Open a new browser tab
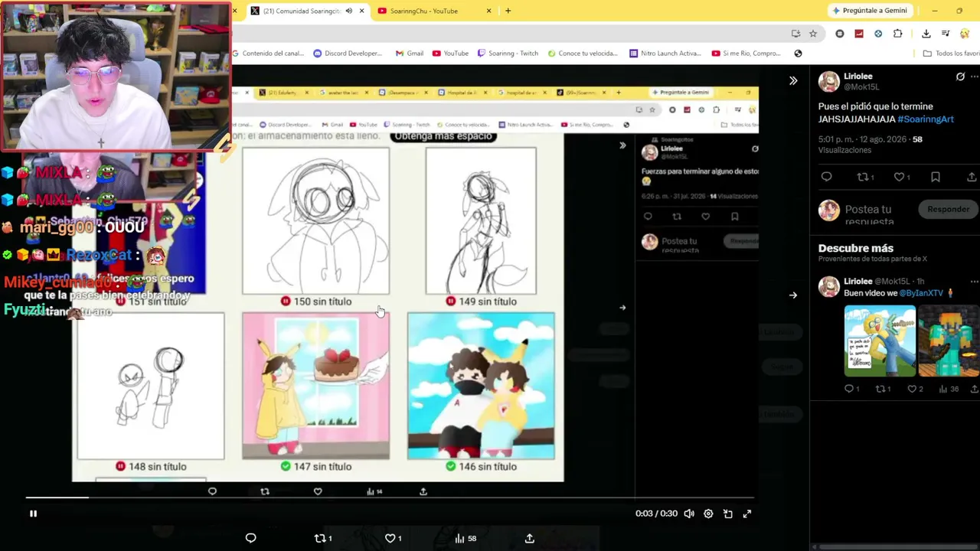This screenshot has height=551, width=980. (x=508, y=11)
